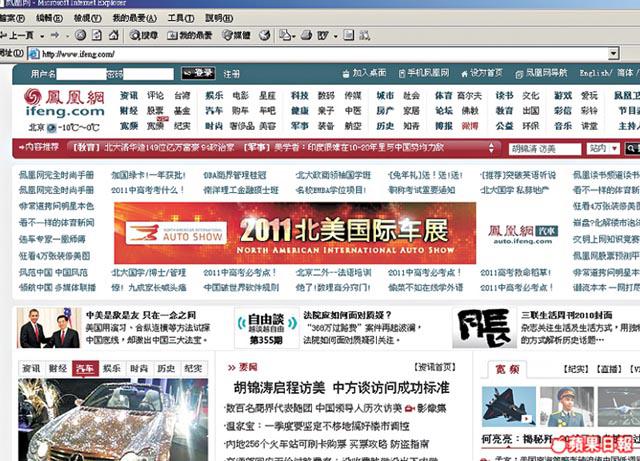640x461 pixels.
Task: Refresh the current page
Action: [x=97, y=36]
